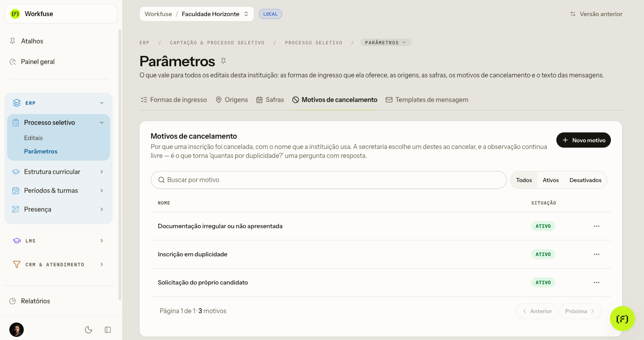
Task: Open the user avatar menu
Action: pos(17,330)
